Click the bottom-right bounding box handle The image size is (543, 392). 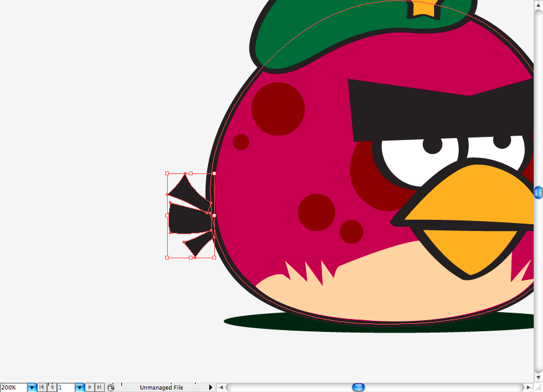214,258
